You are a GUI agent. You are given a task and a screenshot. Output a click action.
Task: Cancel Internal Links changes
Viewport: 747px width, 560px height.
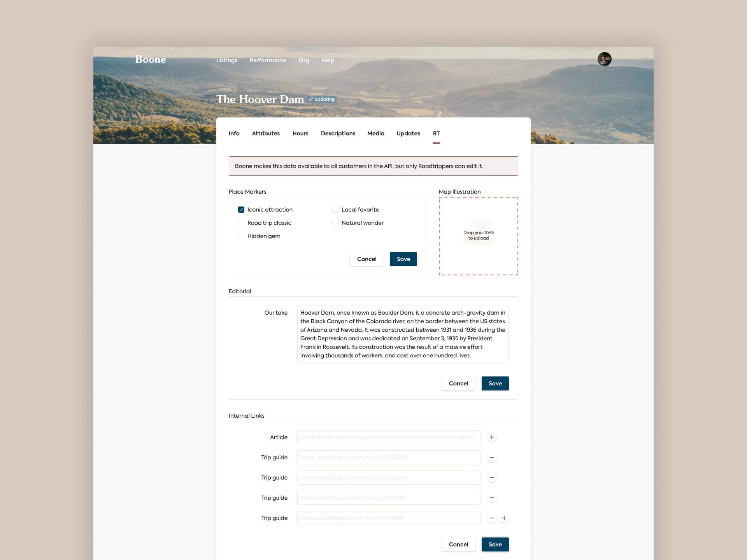pyautogui.click(x=459, y=544)
